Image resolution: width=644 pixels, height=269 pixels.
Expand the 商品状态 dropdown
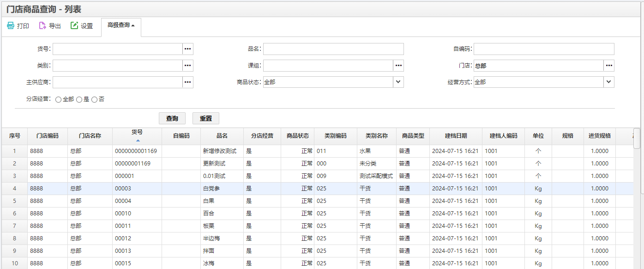point(398,82)
